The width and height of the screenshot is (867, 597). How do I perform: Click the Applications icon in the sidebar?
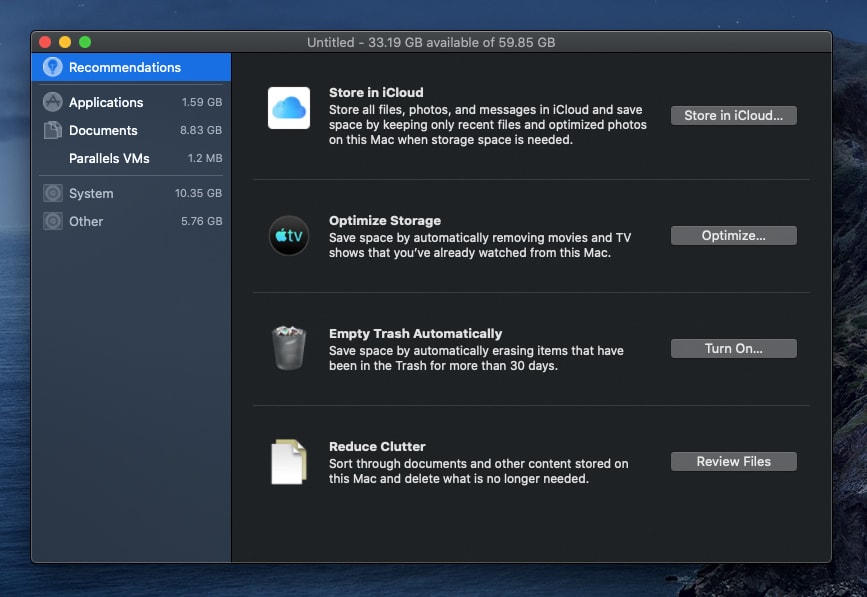coord(52,102)
